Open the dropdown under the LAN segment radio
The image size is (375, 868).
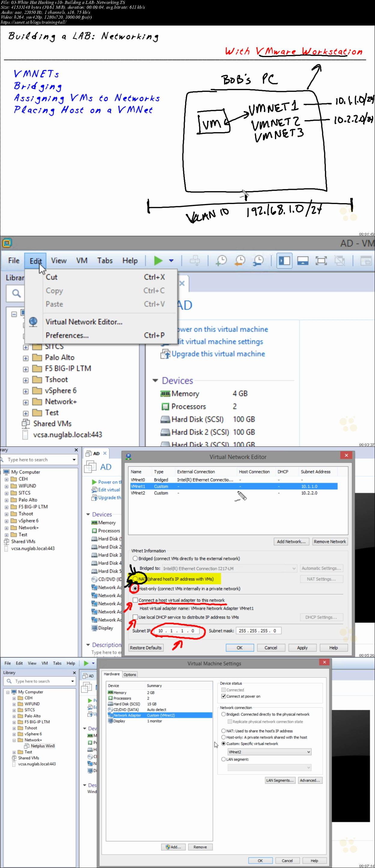click(269, 768)
